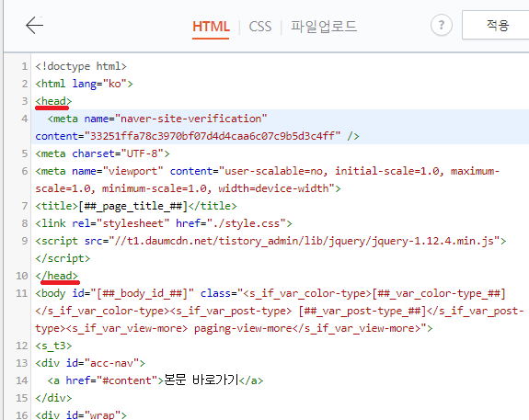The image size is (529, 420).
Task: Click the meta charset="UTF-8" line
Action: (x=102, y=153)
